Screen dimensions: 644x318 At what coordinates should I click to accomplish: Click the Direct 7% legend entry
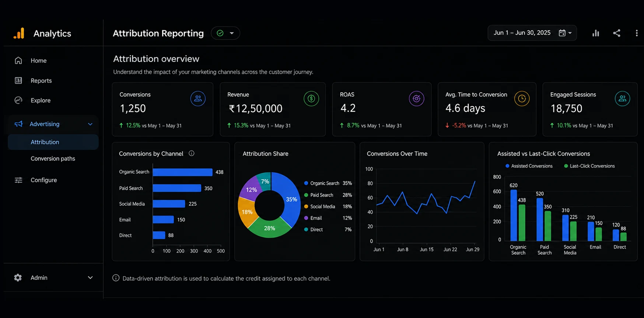pos(328,229)
